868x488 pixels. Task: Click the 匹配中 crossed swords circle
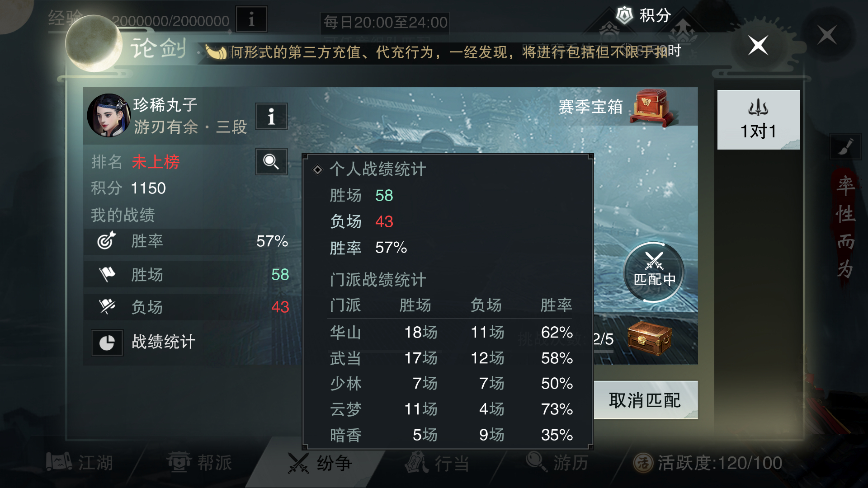click(x=654, y=272)
